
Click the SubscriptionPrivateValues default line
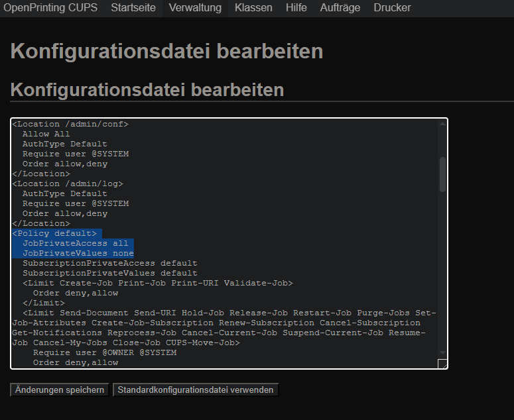coord(109,273)
